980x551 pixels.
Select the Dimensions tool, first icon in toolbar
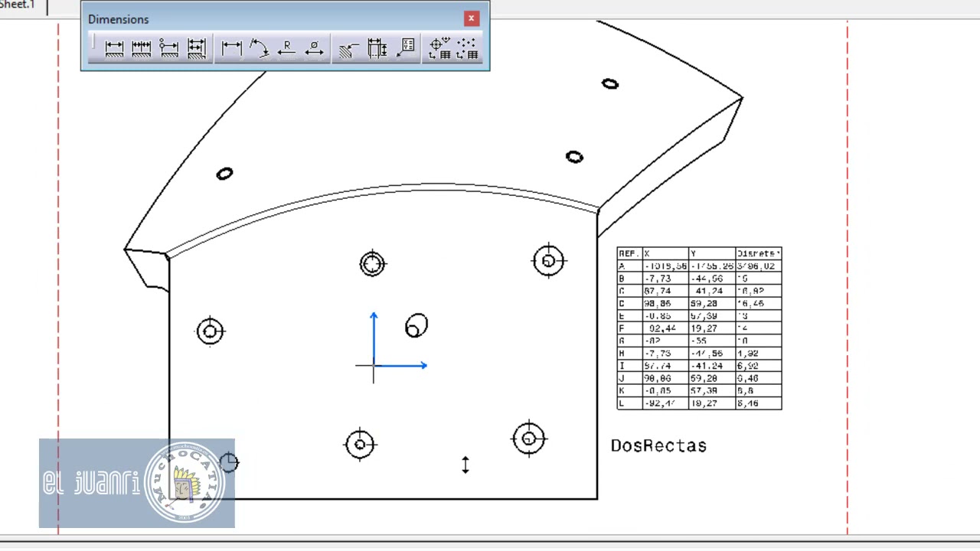coord(114,49)
